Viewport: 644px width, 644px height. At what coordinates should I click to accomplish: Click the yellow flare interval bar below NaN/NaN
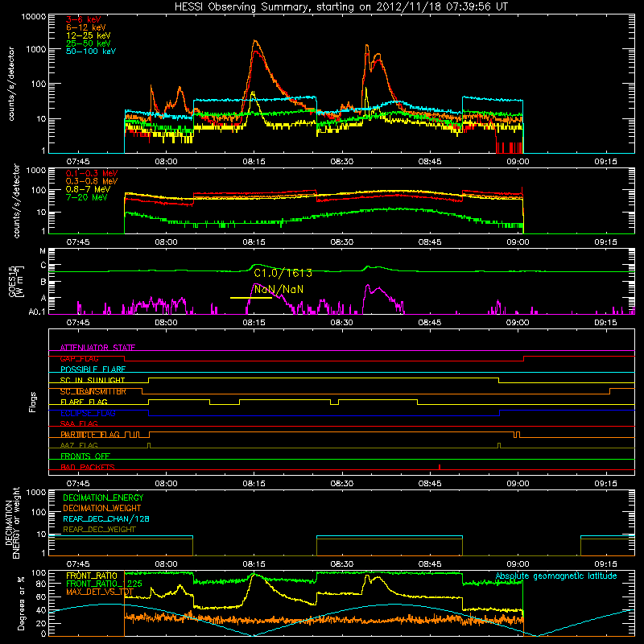(x=251, y=298)
